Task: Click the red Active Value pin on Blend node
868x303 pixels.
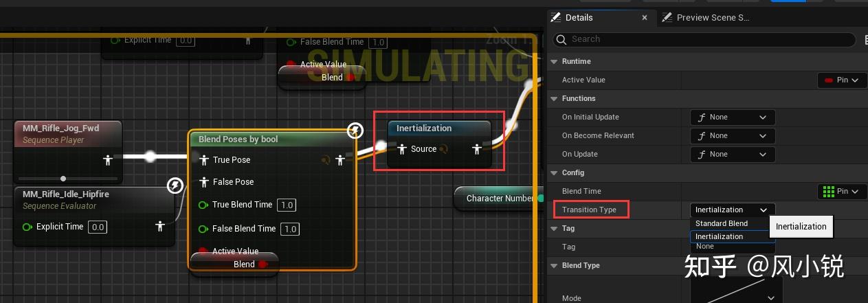Action: (x=203, y=251)
